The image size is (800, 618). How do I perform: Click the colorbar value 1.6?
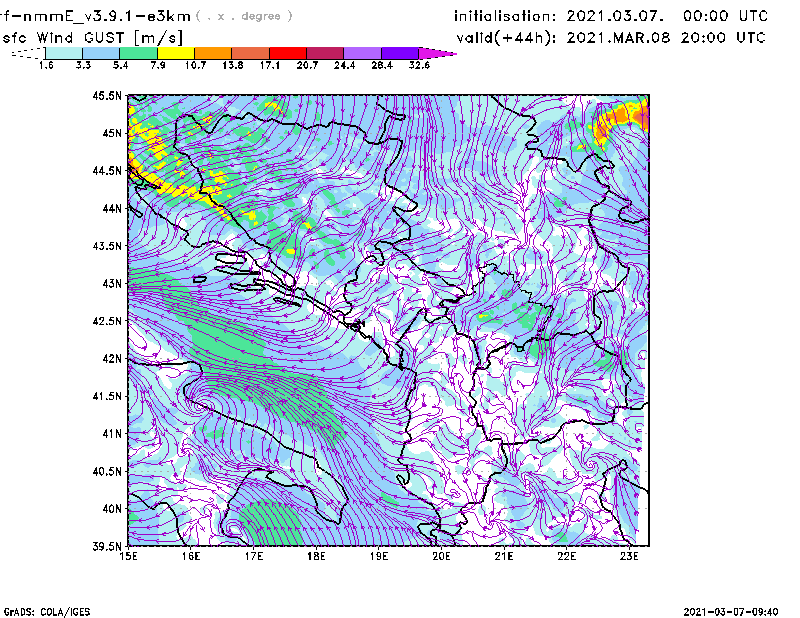tap(46, 65)
